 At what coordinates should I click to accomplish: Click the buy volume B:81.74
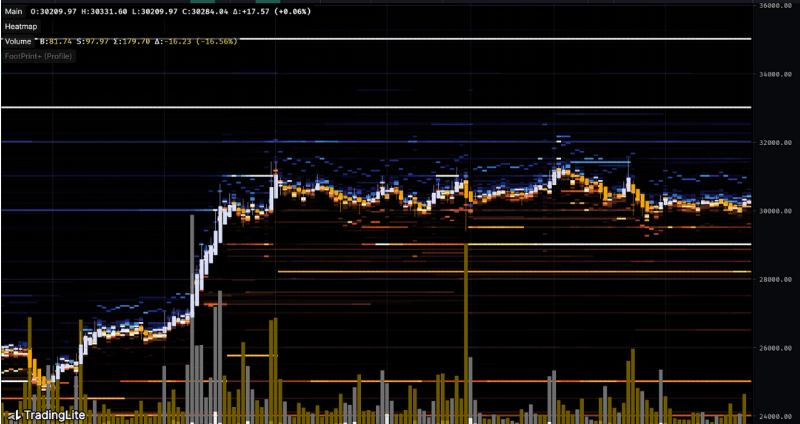click(x=56, y=41)
